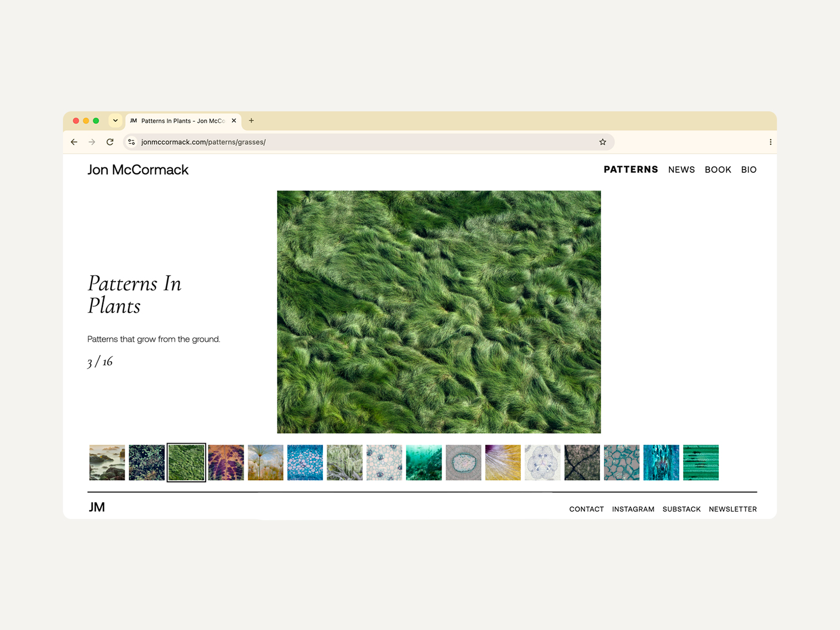This screenshot has height=630, width=840.
Task: Go back using the browser back arrow
Action: (x=74, y=142)
